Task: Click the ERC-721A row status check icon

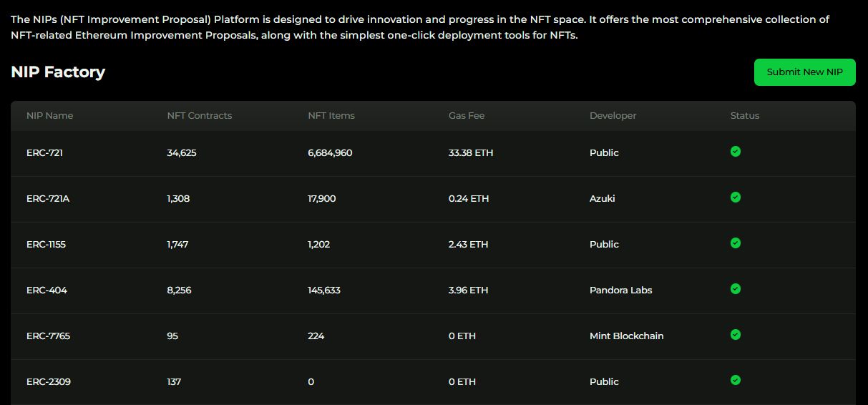Action: coord(736,197)
